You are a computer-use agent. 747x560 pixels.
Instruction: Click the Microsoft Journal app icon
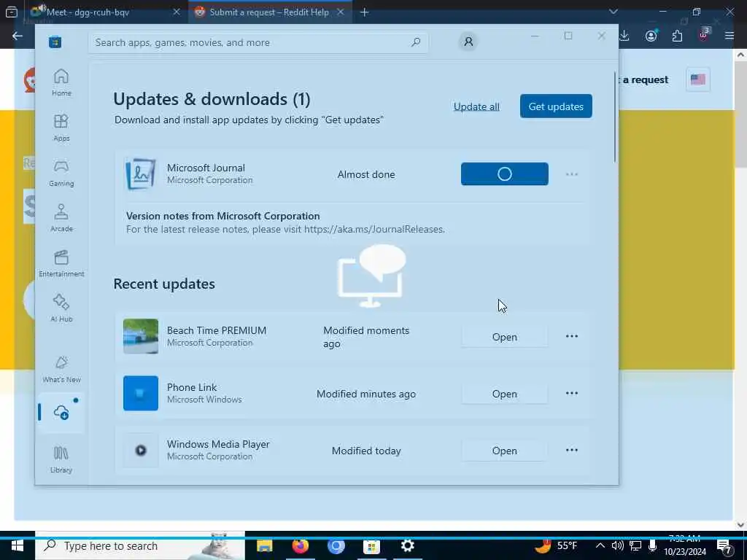click(x=141, y=174)
